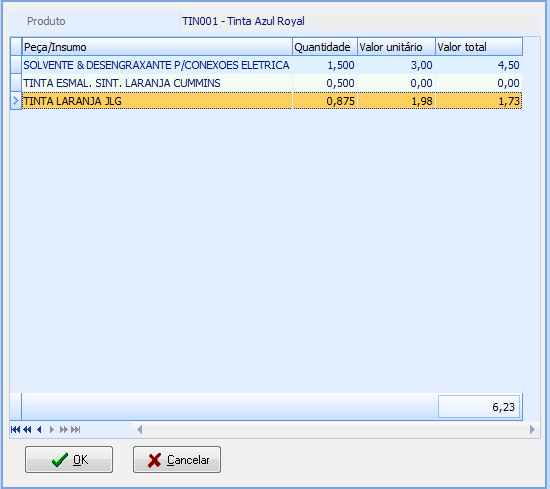Click the Valor unitário column header
This screenshot has width=550, height=489.
[396, 47]
